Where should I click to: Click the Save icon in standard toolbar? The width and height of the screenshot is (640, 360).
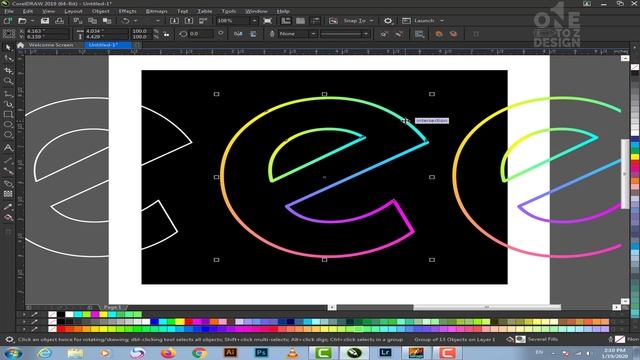45,20
